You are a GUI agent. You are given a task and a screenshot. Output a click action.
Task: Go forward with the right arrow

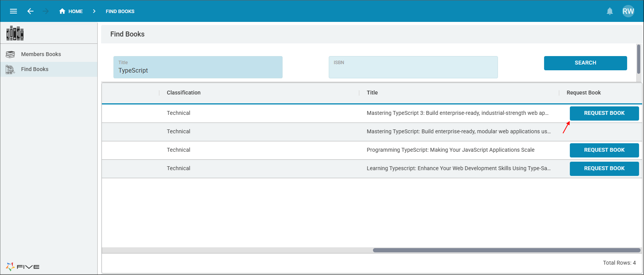[46, 11]
